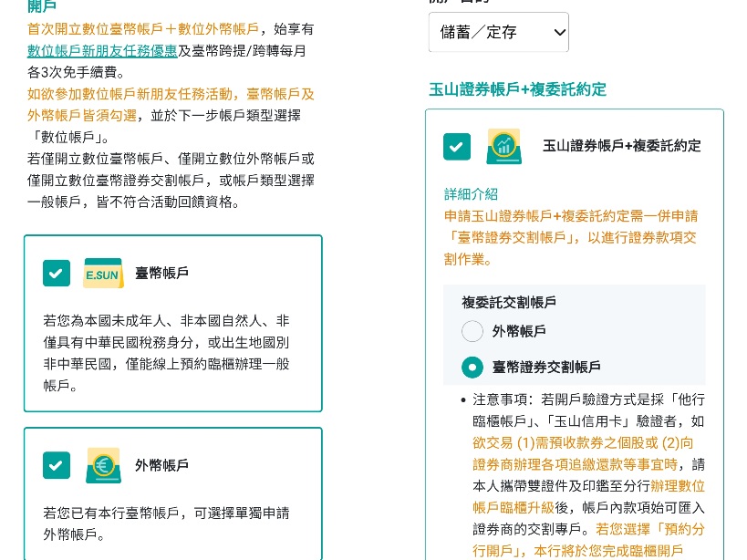Click the 若您為本國未成年人 notice text
Viewport: 747px width, 560px height.
(x=166, y=353)
